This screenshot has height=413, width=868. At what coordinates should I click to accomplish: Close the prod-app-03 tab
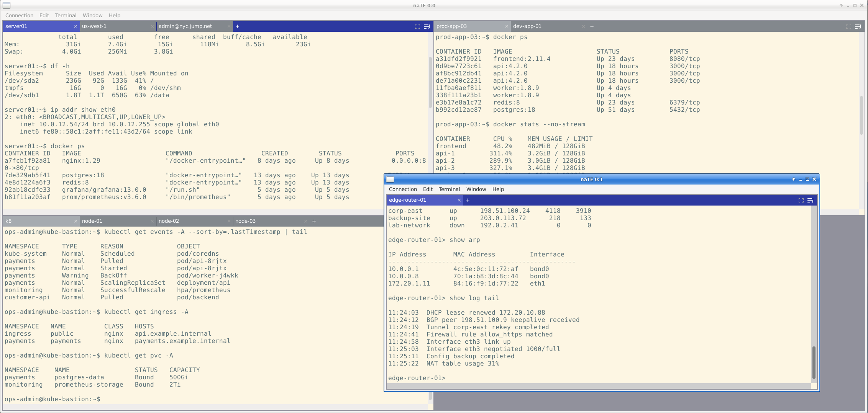coord(507,26)
